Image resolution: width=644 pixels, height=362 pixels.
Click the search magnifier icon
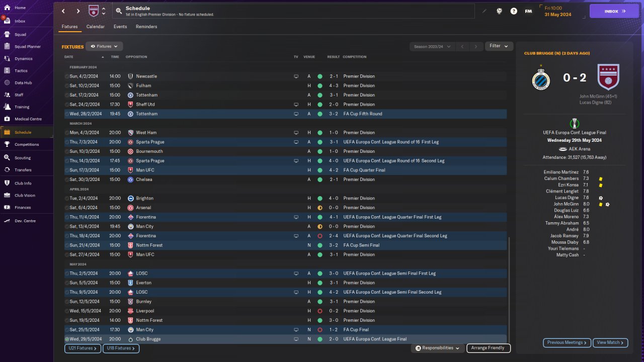(118, 11)
